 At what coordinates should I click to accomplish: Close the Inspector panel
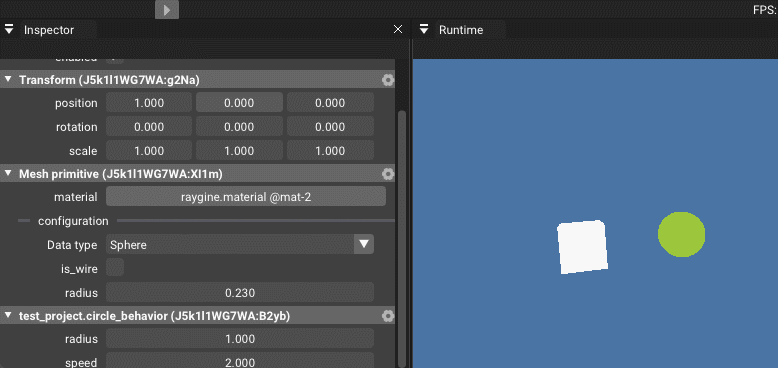coord(397,30)
